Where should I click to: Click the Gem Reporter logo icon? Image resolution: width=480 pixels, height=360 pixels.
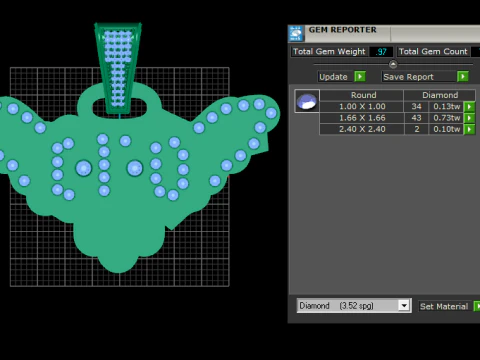tap(296, 34)
